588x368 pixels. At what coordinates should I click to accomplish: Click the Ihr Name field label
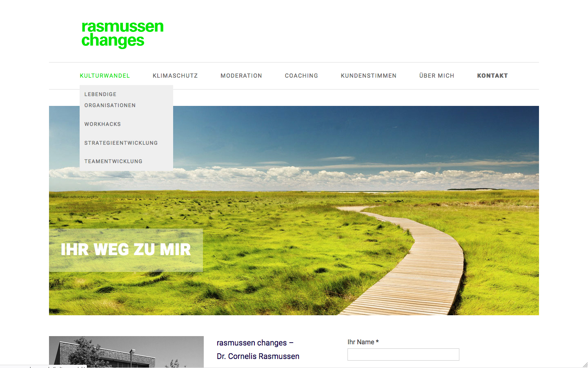click(x=363, y=342)
